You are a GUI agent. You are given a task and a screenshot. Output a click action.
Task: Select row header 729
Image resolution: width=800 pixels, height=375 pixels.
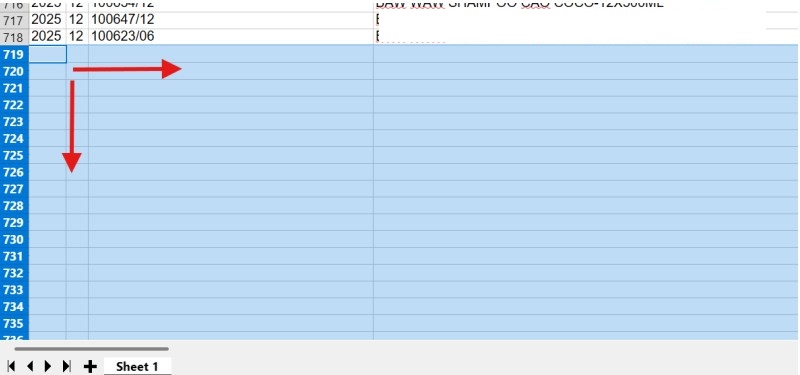[14, 222]
